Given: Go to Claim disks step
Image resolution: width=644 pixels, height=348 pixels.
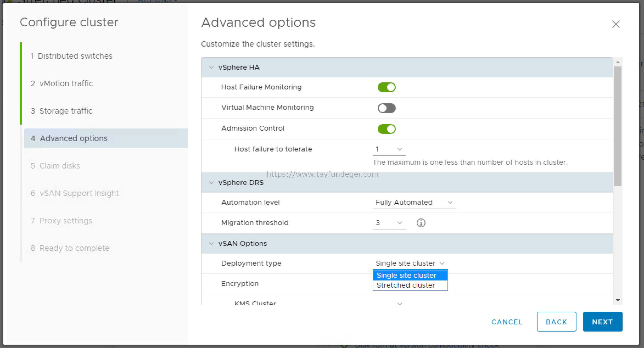Looking at the screenshot, I should click(x=55, y=166).
